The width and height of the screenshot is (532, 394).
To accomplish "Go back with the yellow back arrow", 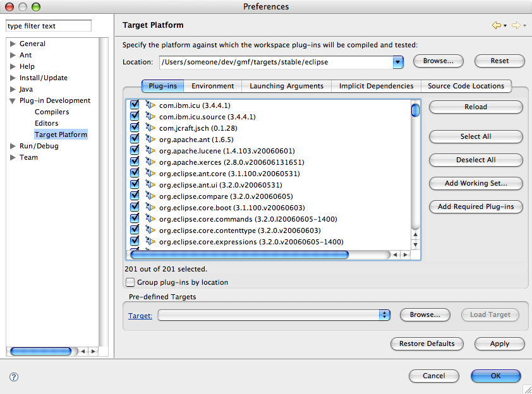I will 497,25.
